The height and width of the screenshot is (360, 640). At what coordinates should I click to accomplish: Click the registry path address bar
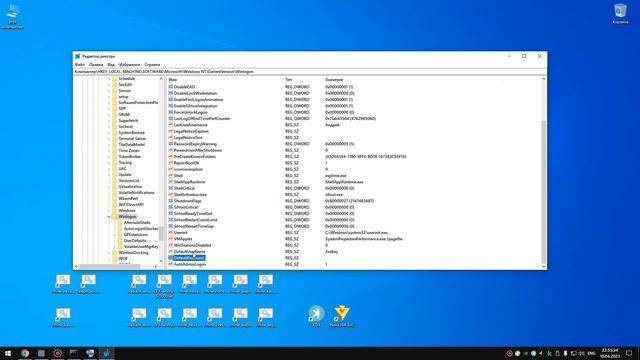point(310,71)
